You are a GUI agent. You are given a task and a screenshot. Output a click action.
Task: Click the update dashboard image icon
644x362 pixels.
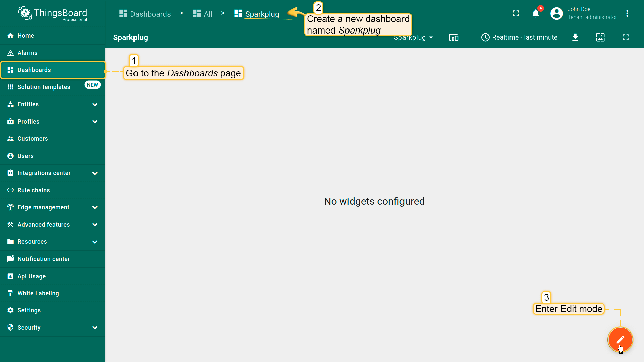click(x=600, y=37)
